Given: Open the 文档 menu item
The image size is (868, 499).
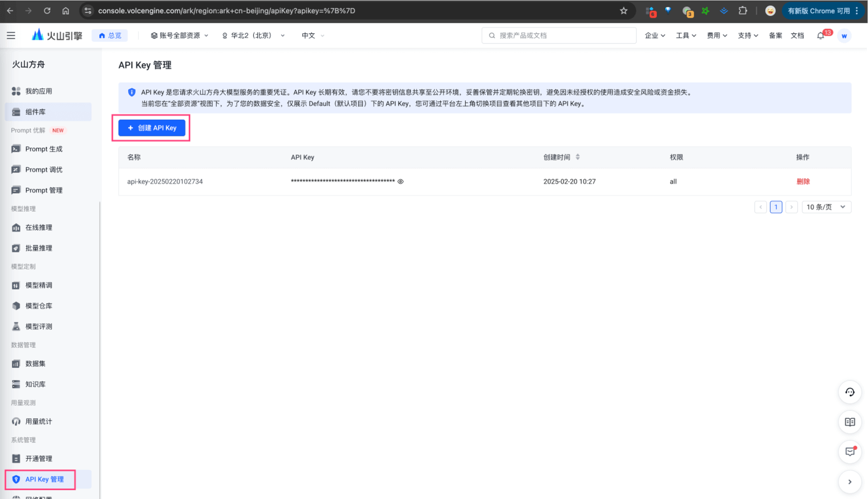Looking at the screenshot, I should [x=797, y=35].
